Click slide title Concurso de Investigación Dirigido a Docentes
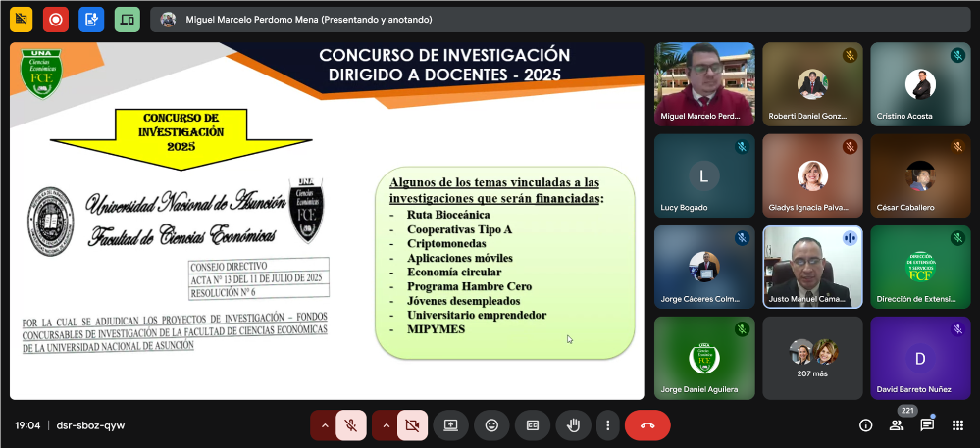 coord(444,65)
